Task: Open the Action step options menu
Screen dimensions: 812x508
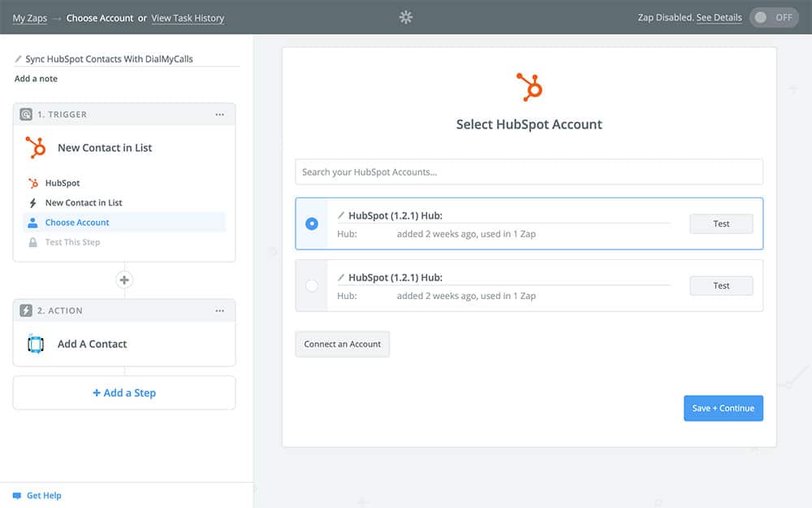Action: (x=219, y=310)
